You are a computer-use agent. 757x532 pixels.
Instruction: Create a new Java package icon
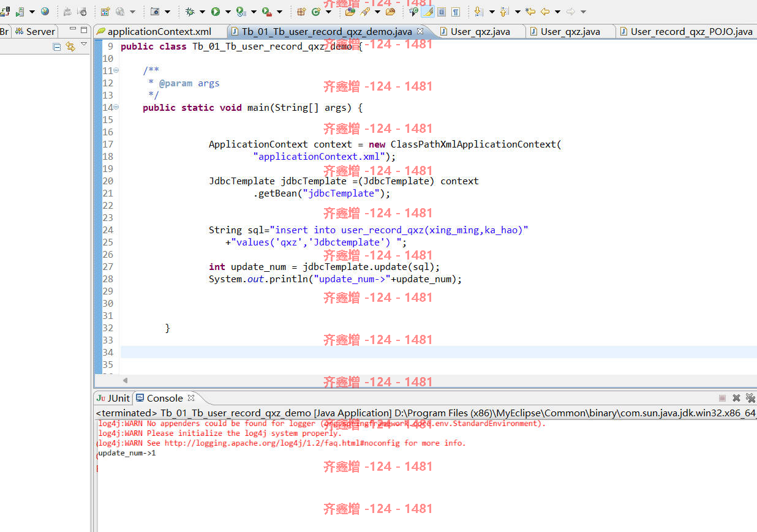[x=301, y=12]
